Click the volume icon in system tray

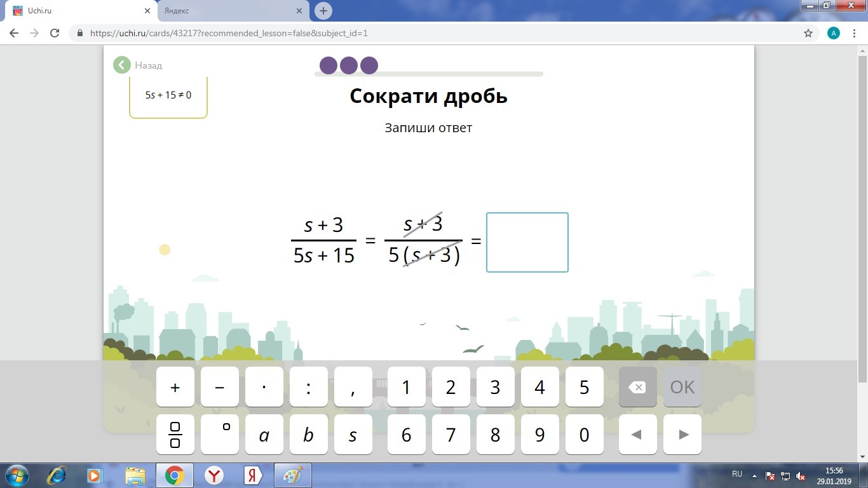click(x=802, y=475)
